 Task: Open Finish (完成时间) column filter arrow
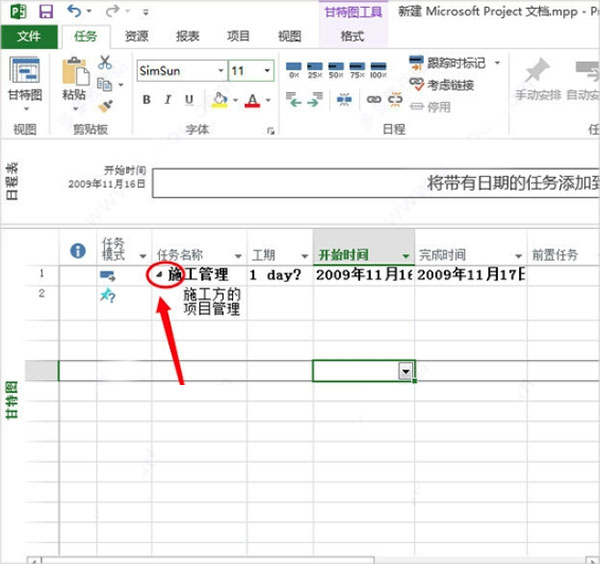pyautogui.click(x=518, y=256)
